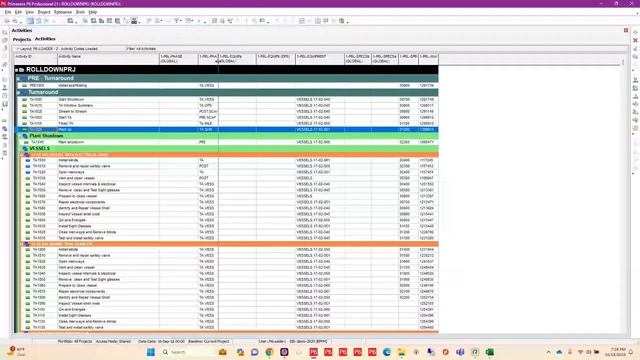The height and width of the screenshot is (360, 640).
Task: Open Microsoft Edge from the taskbar
Action: pyautogui.click(x=387, y=352)
